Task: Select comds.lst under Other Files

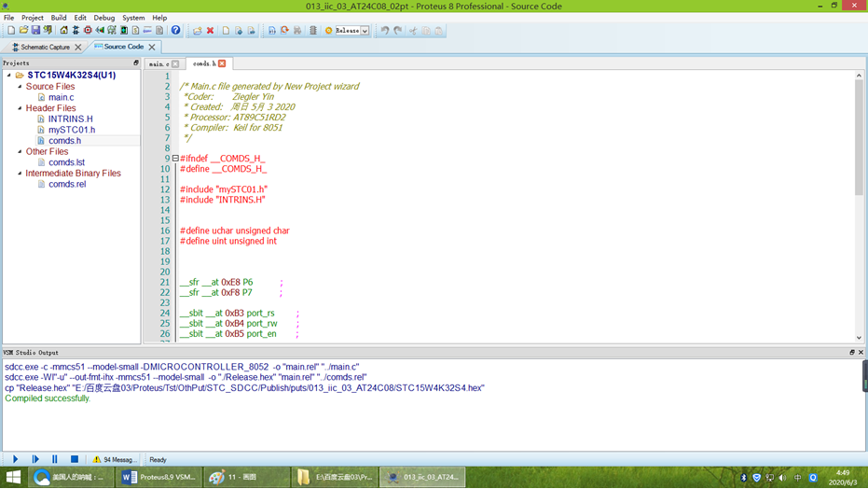Action: tap(66, 162)
